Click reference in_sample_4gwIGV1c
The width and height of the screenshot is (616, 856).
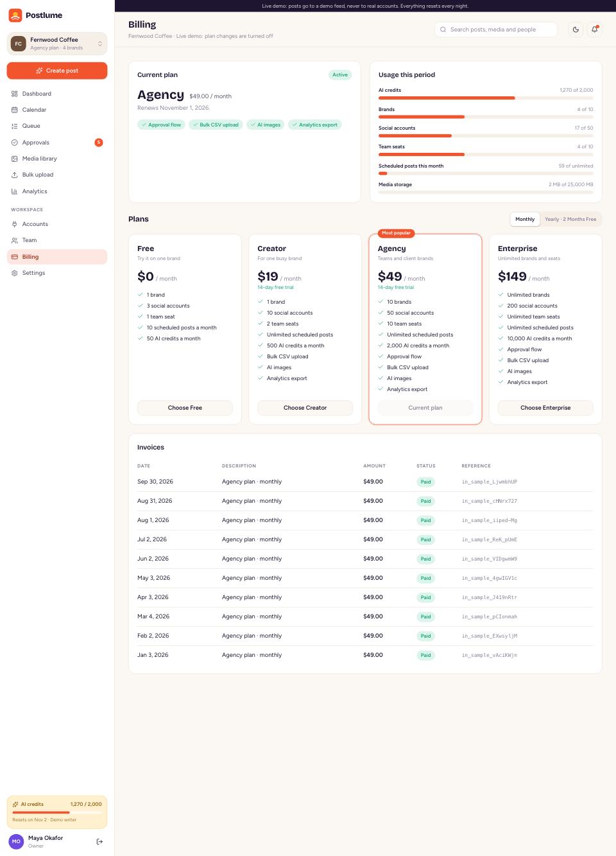490,578
